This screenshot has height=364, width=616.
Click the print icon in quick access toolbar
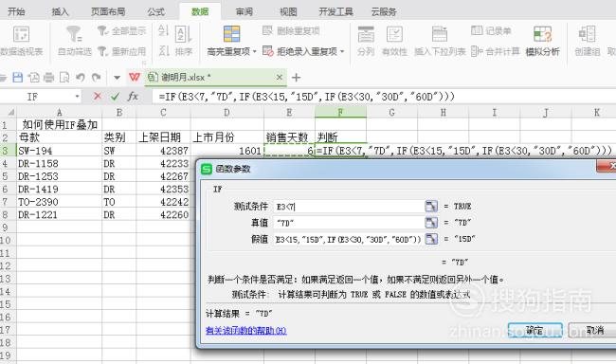pyautogui.click(x=48, y=78)
